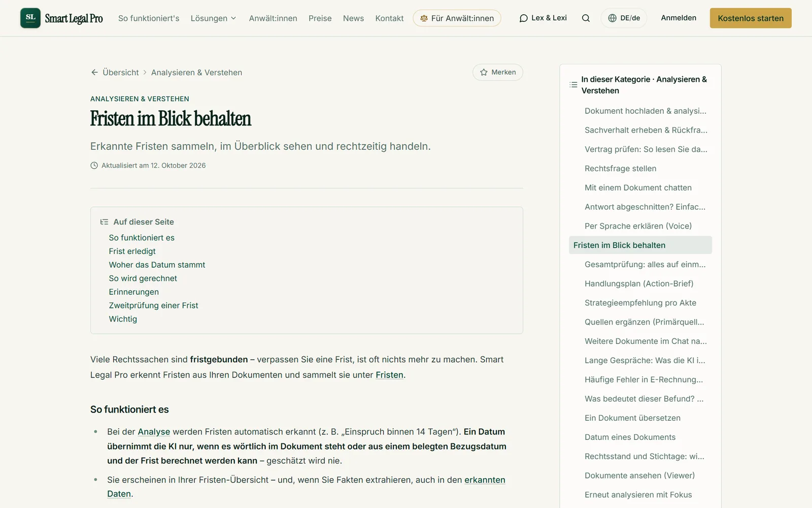Click the SL logo icon
The width and height of the screenshot is (812, 508).
30,18
